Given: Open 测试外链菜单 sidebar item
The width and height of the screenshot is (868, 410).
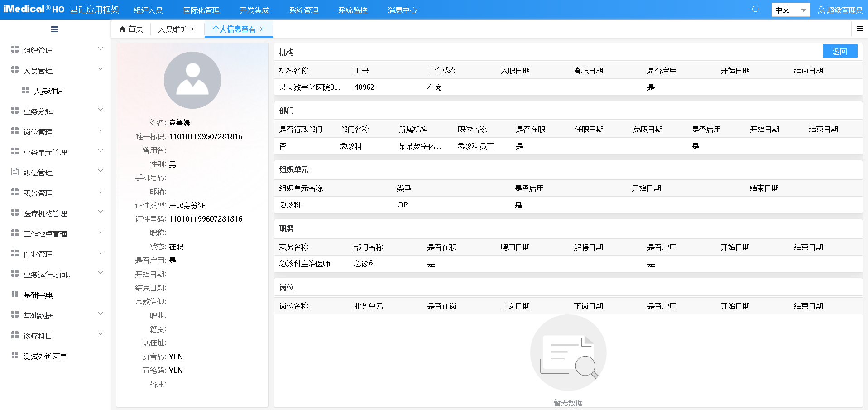Looking at the screenshot, I should pyautogui.click(x=45, y=356).
